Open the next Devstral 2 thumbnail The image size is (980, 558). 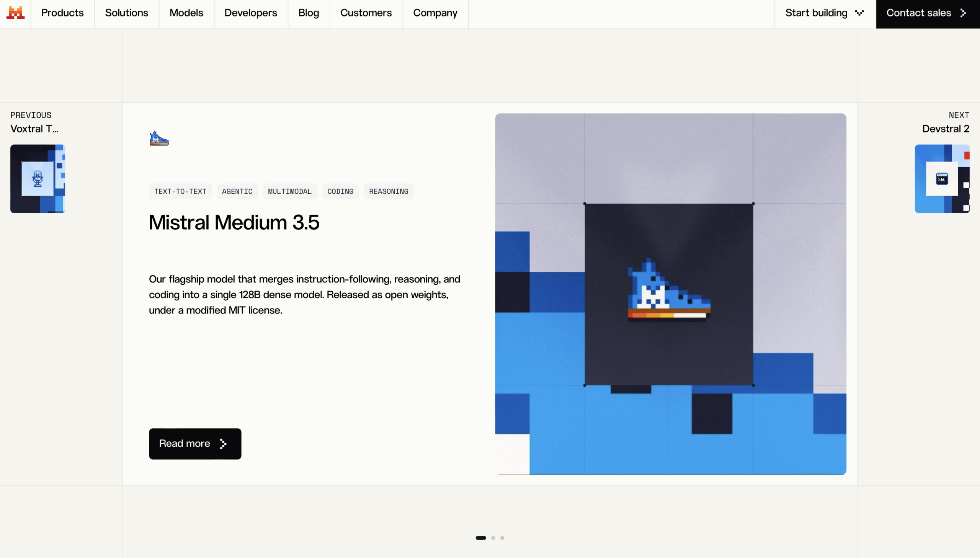[x=942, y=179]
